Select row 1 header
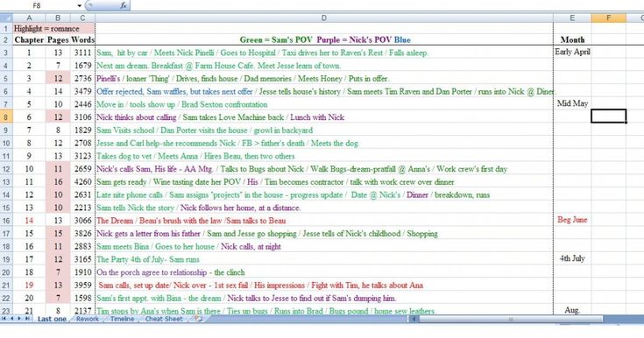 click(6, 29)
